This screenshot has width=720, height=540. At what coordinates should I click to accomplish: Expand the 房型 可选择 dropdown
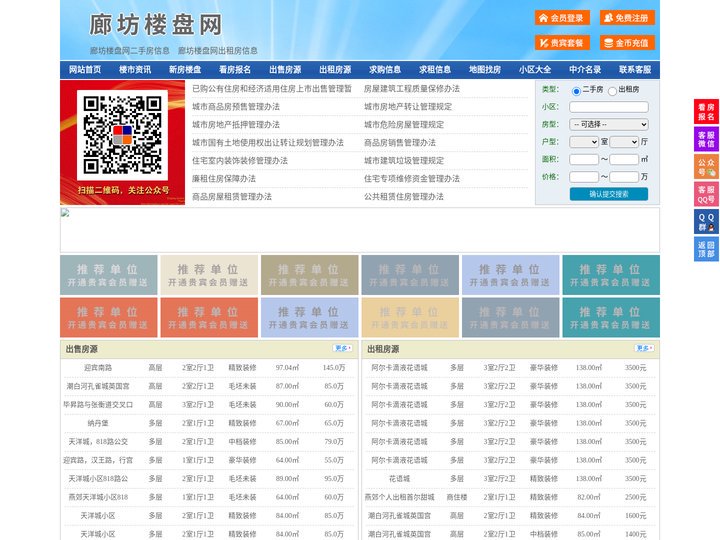[x=609, y=124]
